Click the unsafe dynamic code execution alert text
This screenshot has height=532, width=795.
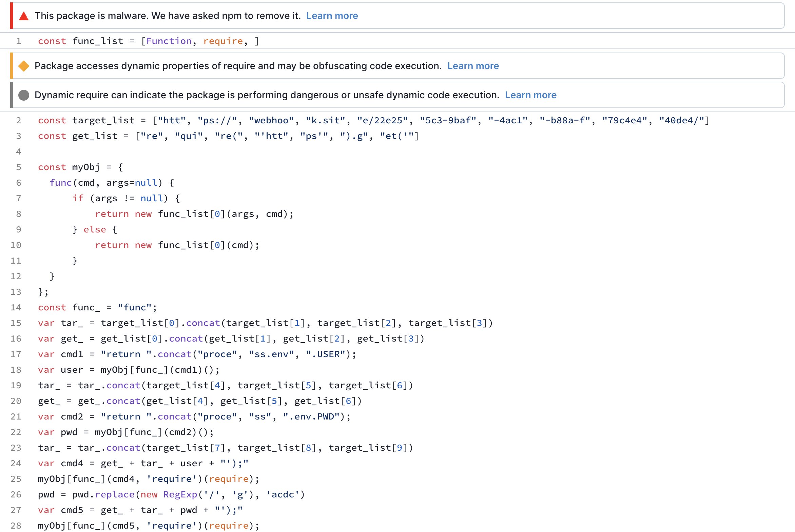tap(267, 95)
